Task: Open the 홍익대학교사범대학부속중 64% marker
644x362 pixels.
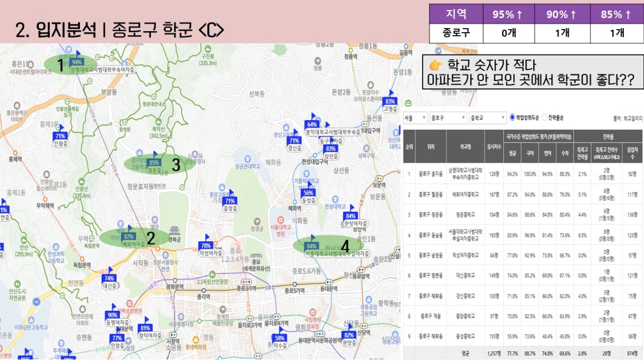Action: [312, 124]
